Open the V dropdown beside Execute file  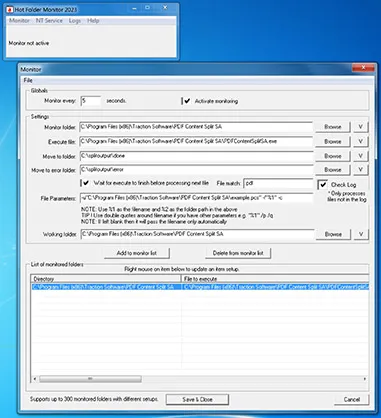tap(360, 141)
